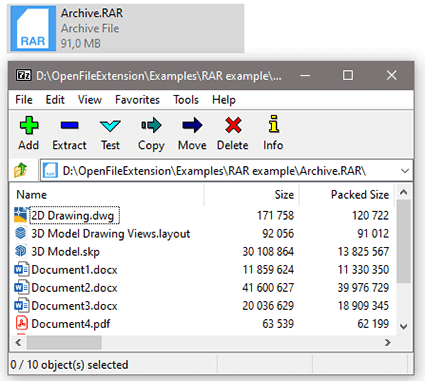This screenshot has height=381, width=425.
Task: Click the red Delete X icon
Action: click(233, 125)
